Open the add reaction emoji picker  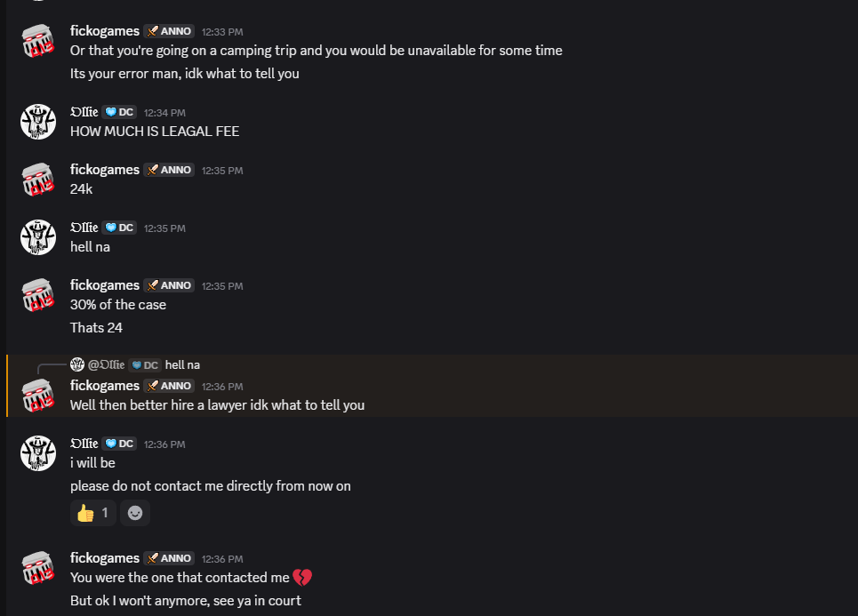(x=135, y=513)
